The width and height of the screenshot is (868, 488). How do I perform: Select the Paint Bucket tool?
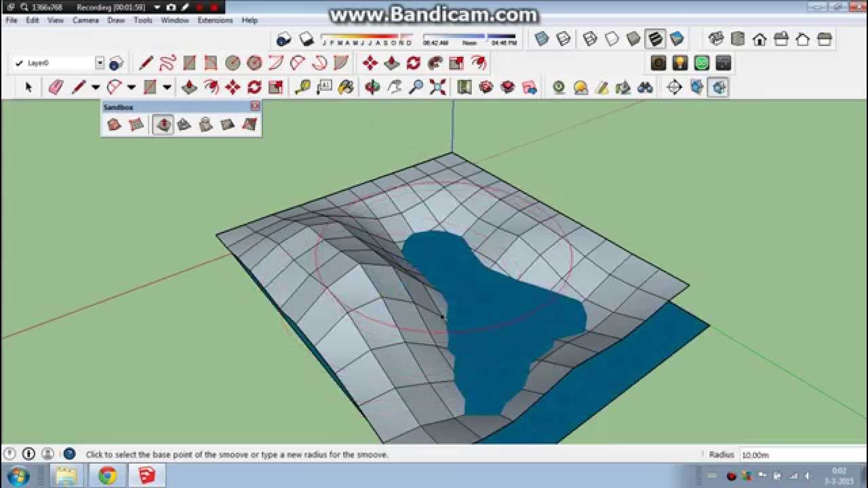[x=346, y=87]
